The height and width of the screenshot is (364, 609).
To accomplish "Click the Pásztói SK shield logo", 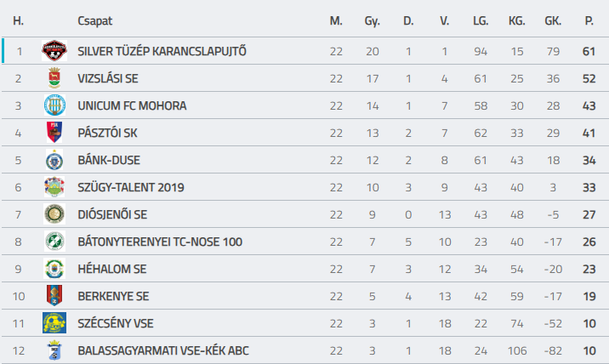I will coord(54,133).
